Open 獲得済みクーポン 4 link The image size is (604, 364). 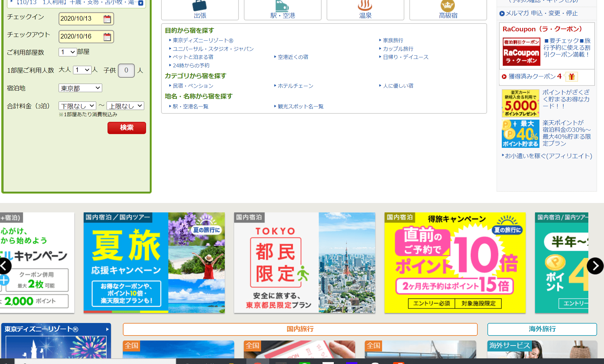coord(534,76)
